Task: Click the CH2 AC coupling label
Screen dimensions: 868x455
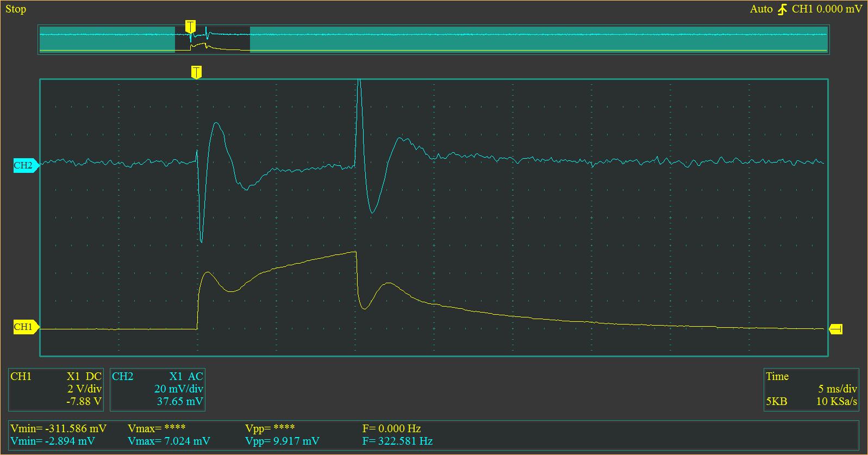Action: pyautogui.click(x=195, y=376)
